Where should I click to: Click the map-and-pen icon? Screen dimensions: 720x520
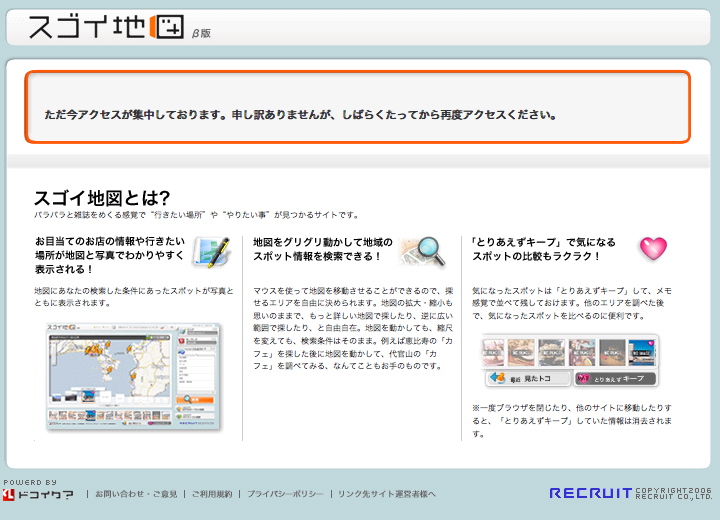tap(210, 252)
